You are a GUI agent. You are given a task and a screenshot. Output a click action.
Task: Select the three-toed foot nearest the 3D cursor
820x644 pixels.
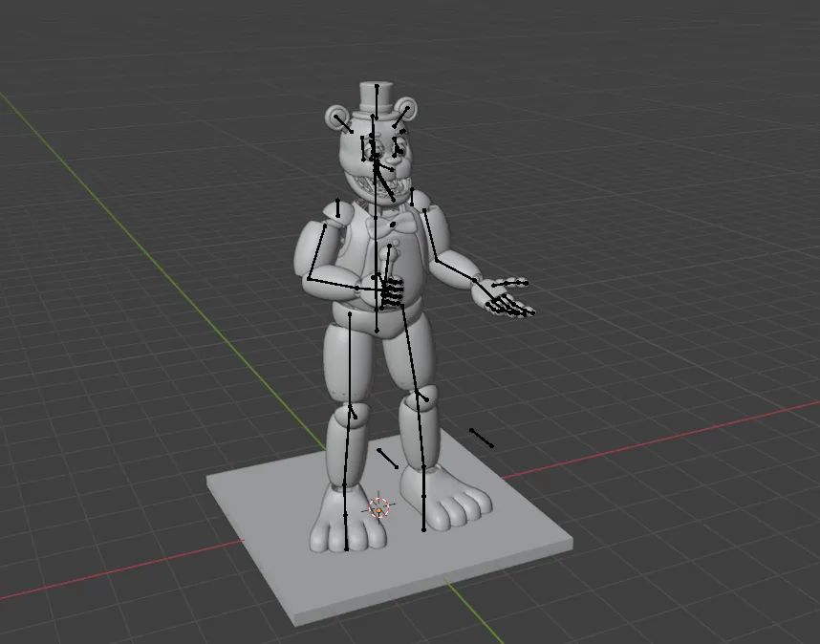point(348,520)
